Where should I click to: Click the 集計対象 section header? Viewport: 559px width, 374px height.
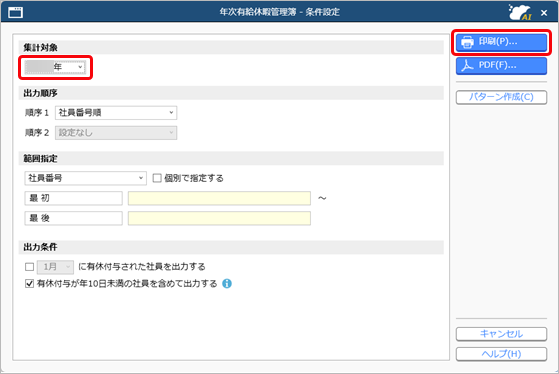click(231, 47)
